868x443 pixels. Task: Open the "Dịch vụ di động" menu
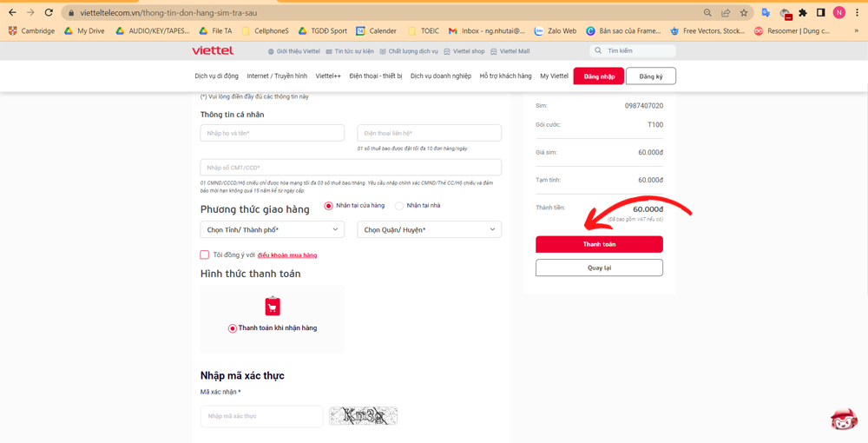click(216, 76)
